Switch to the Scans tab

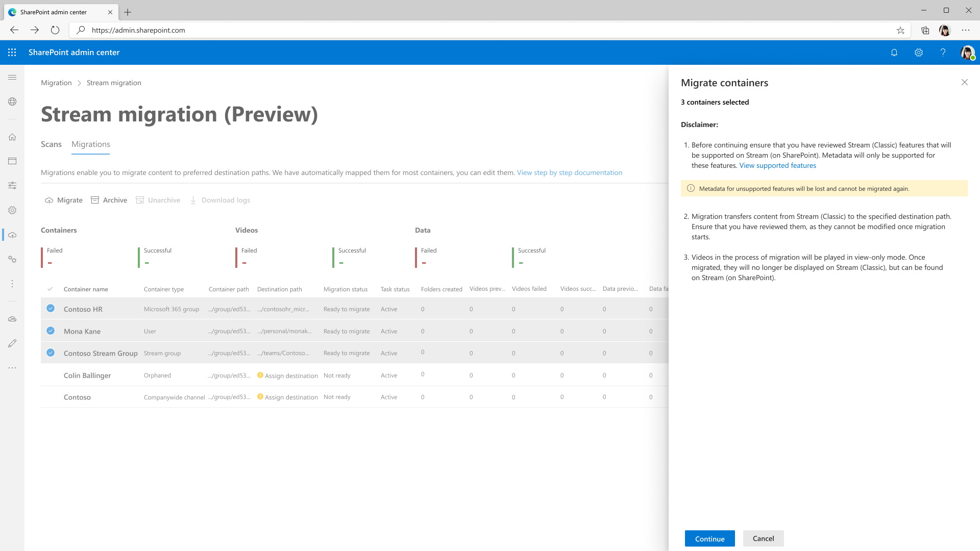point(51,144)
